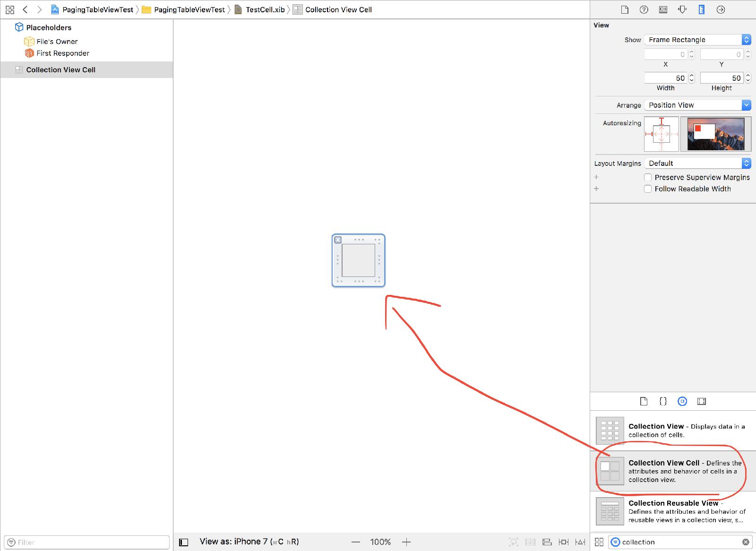Switch to the Attributes inspector
Screen dimensions: 756x551
point(682,9)
